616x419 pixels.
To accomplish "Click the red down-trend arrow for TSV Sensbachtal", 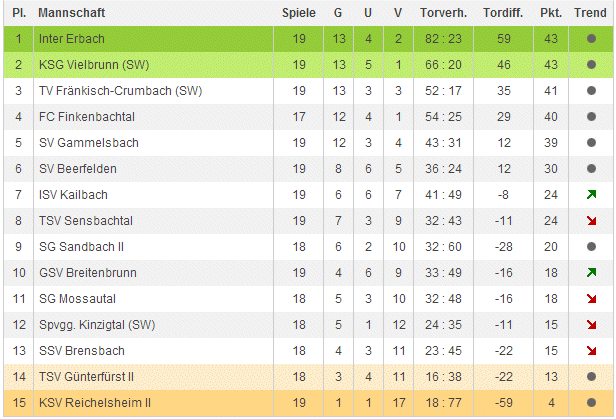I will pyautogui.click(x=591, y=220).
